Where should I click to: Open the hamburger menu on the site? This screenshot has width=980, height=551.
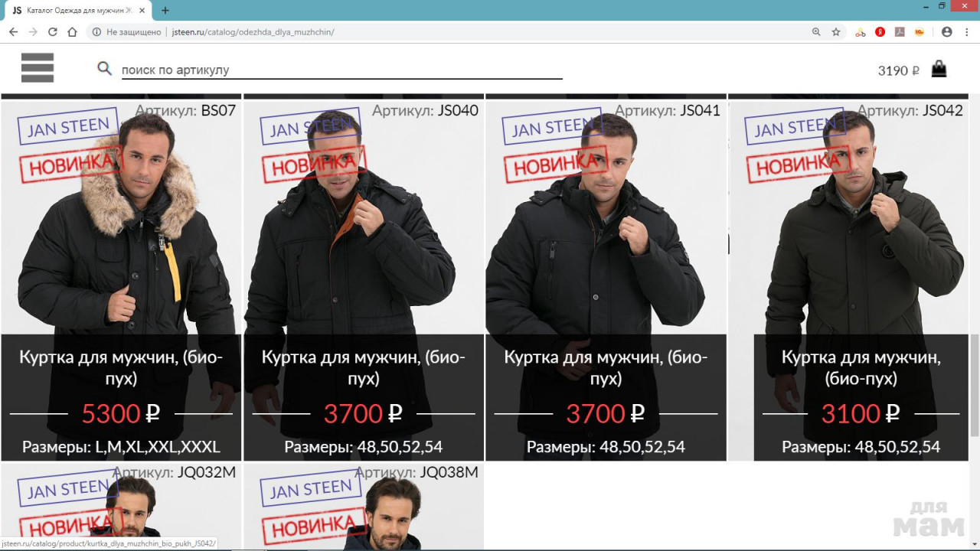click(x=38, y=68)
